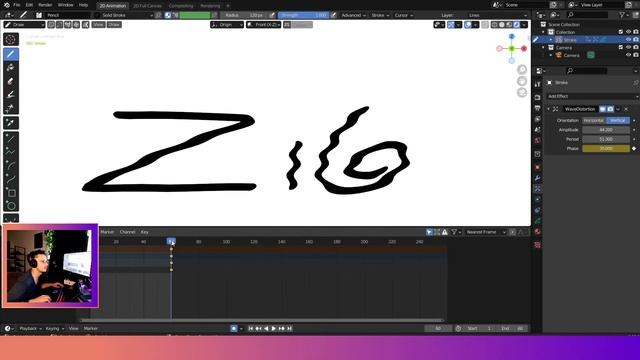Open the Front (X-Z) drawing plane dropdown
The height and width of the screenshot is (360, 640).
coord(264,25)
